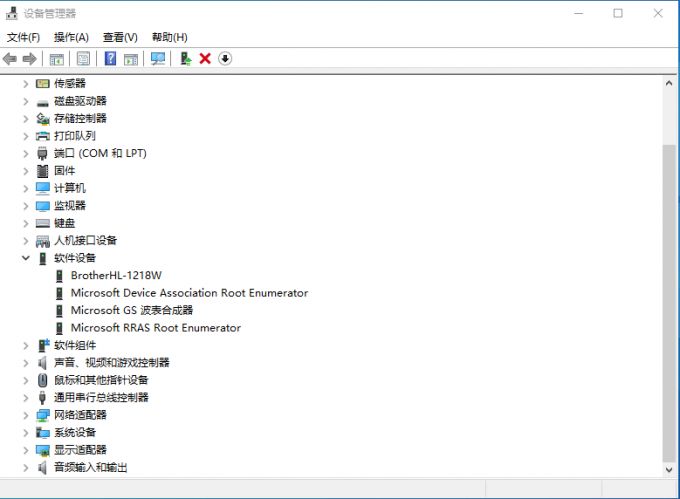The height and width of the screenshot is (499, 680).
Task: Click the 存储控制器 label
Action: [80, 118]
